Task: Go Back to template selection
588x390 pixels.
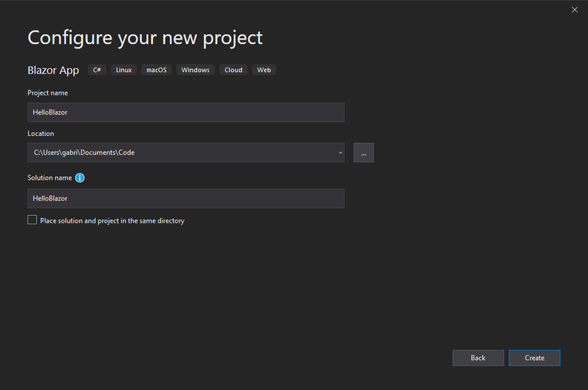Action: [x=478, y=358]
